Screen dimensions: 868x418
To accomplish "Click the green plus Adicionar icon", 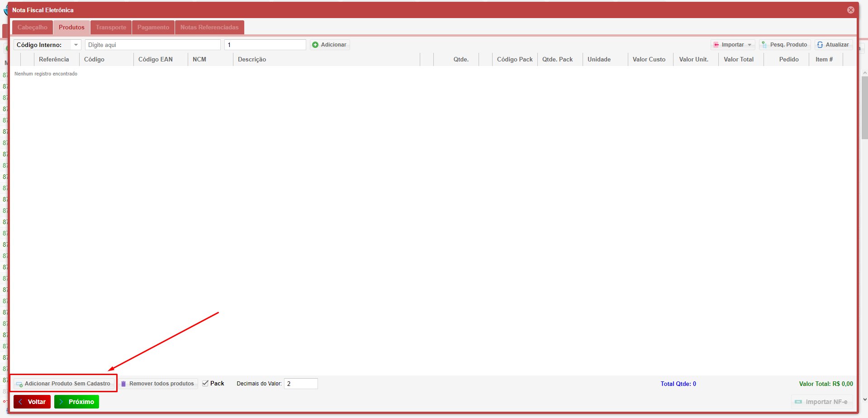I will coord(315,45).
